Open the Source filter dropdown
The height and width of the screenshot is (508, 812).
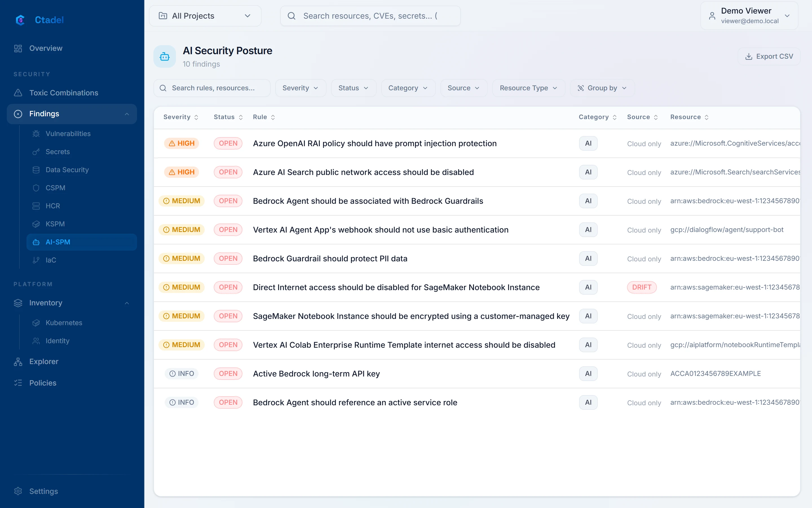click(464, 88)
